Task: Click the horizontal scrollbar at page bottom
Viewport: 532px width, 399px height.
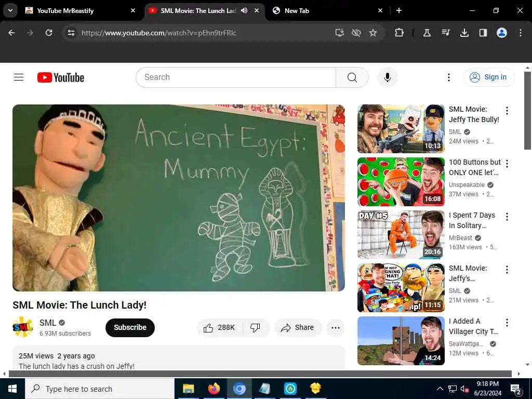Action: [x=260, y=374]
